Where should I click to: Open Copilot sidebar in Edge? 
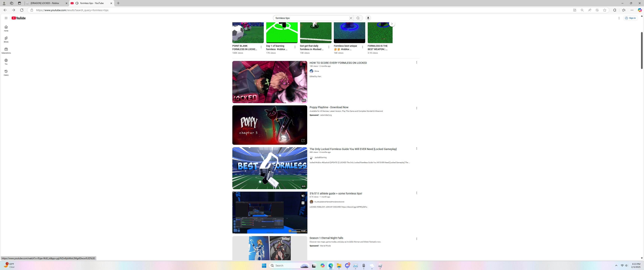click(640, 10)
